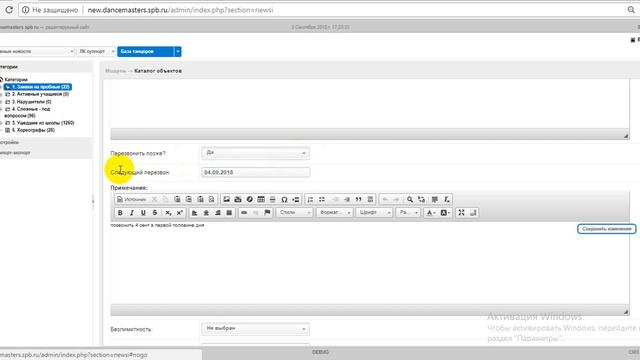Open the Find tool (magnifier)
The width and height of the screenshot is (640, 360).
[x=410, y=199]
